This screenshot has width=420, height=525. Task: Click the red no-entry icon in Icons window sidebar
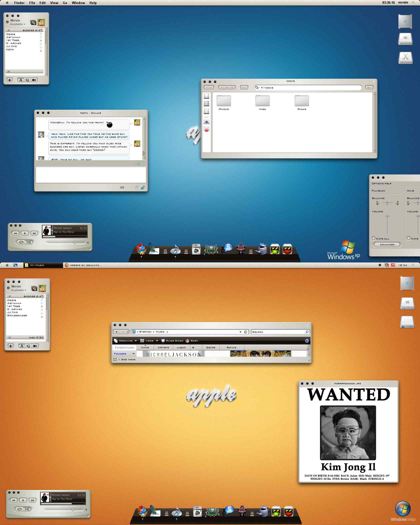click(x=206, y=130)
